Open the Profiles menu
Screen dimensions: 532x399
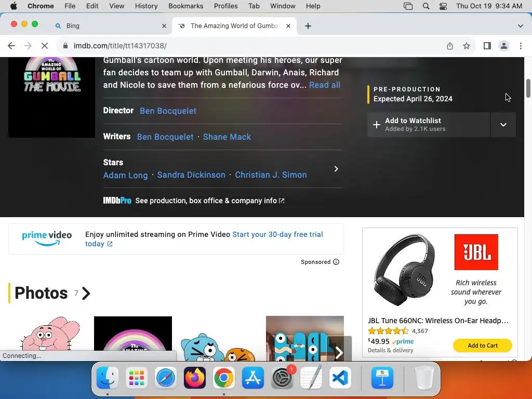click(x=225, y=6)
